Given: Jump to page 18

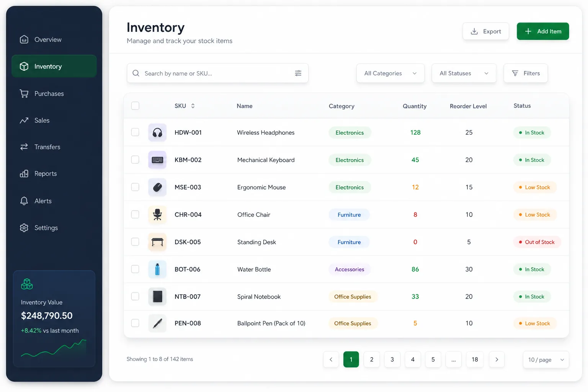Looking at the screenshot, I should tap(475, 359).
